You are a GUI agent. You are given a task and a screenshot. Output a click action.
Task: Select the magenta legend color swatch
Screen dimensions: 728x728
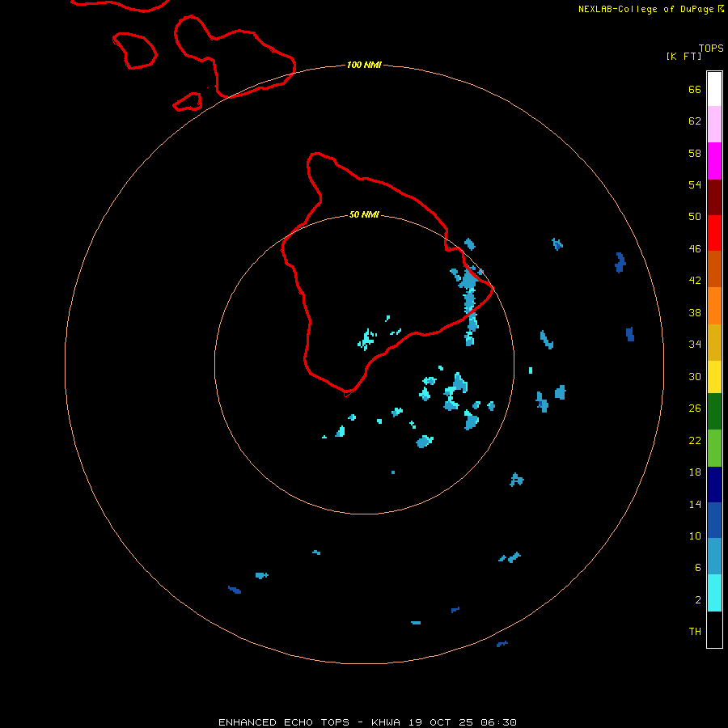tap(714, 161)
